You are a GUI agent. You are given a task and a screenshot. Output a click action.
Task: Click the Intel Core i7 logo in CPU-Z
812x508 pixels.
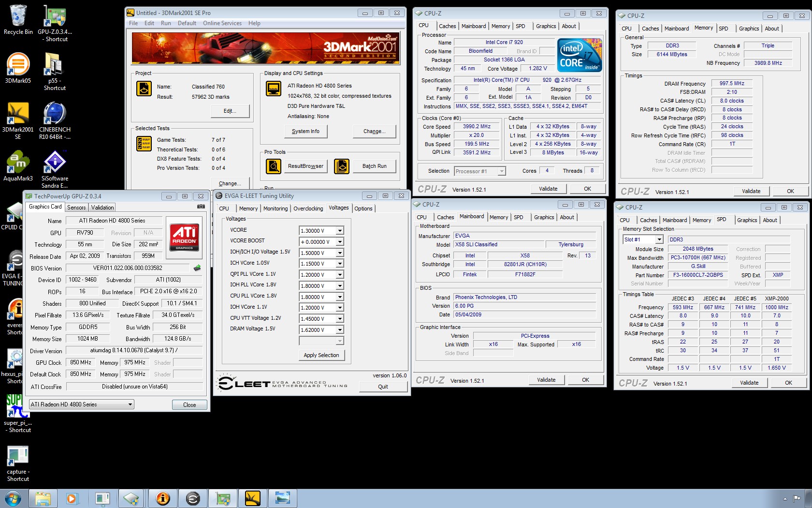(x=580, y=55)
